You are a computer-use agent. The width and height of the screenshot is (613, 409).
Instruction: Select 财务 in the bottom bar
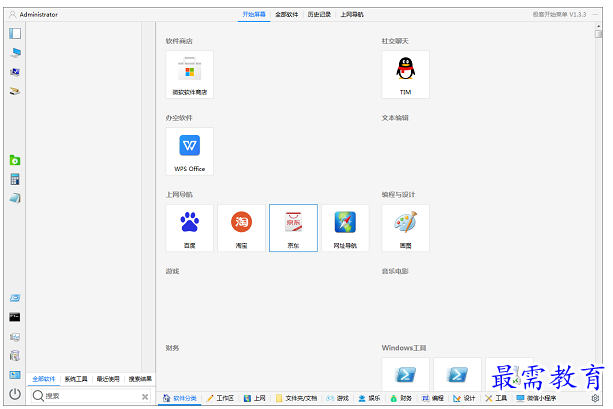(x=401, y=398)
